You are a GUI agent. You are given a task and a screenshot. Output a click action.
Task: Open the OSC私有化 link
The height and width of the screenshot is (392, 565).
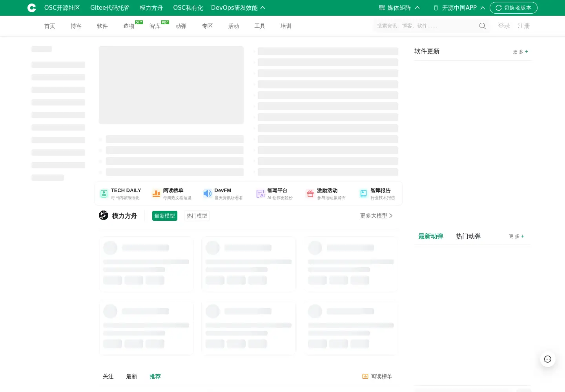(x=188, y=8)
